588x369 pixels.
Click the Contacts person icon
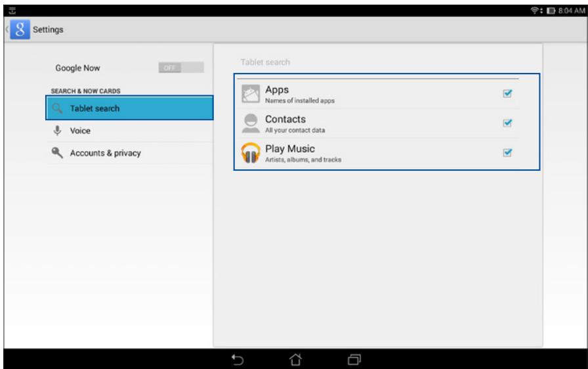point(251,123)
